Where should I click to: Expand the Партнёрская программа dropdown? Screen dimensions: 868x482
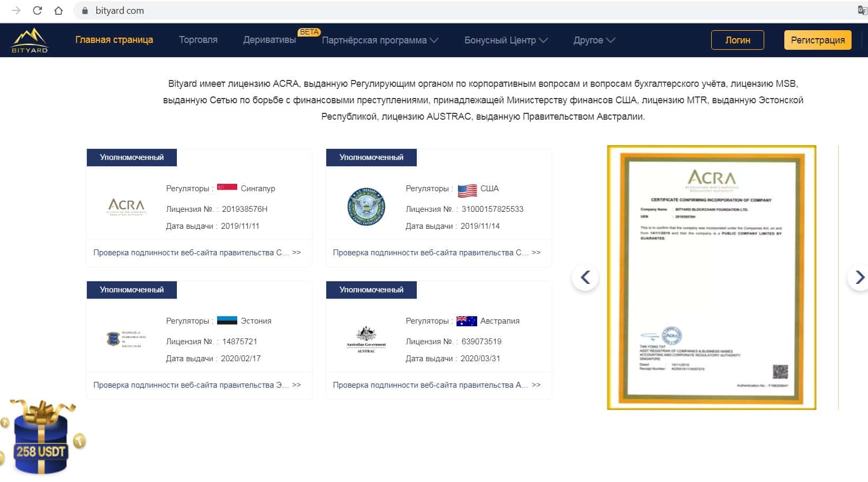[x=380, y=40]
